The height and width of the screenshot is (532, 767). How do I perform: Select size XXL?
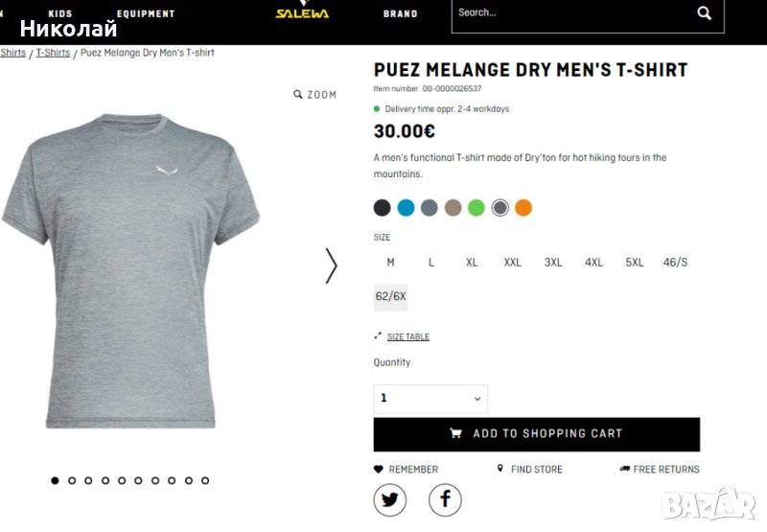513,263
